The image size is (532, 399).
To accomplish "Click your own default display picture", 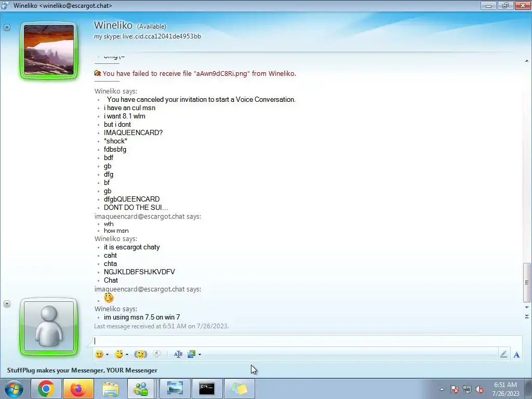I will pyautogui.click(x=48, y=326).
